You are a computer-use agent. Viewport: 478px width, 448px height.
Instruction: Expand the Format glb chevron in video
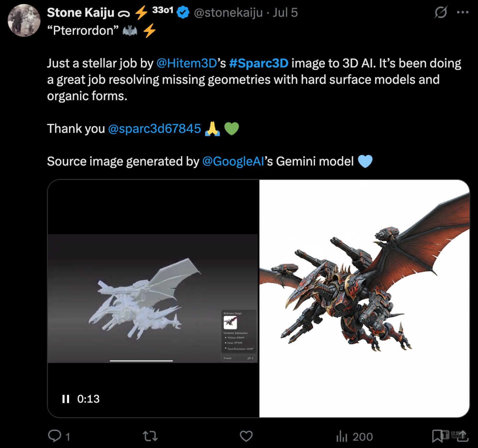click(252, 358)
